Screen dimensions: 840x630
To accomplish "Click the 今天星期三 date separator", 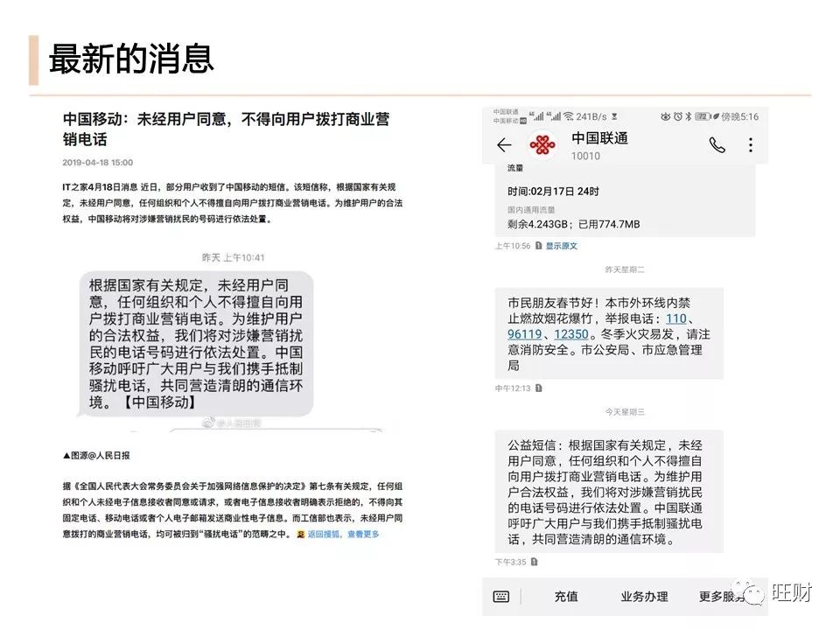I will pyautogui.click(x=625, y=411).
